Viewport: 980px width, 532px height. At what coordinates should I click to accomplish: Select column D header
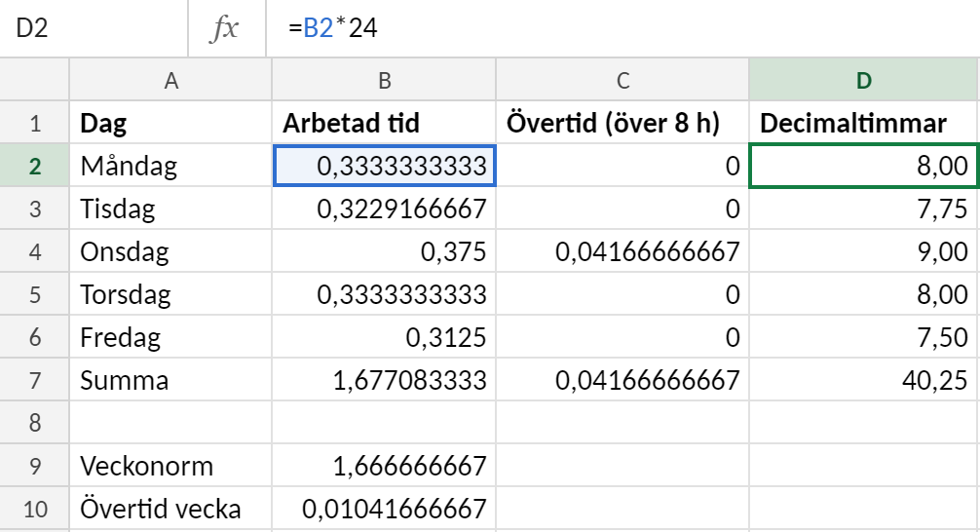(x=864, y=80)
